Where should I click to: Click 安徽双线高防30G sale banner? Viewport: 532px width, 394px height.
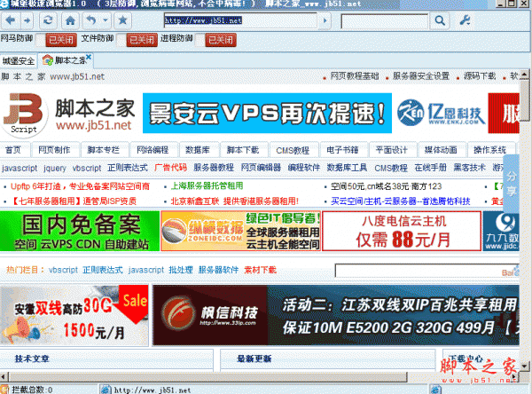click(74, 316)
